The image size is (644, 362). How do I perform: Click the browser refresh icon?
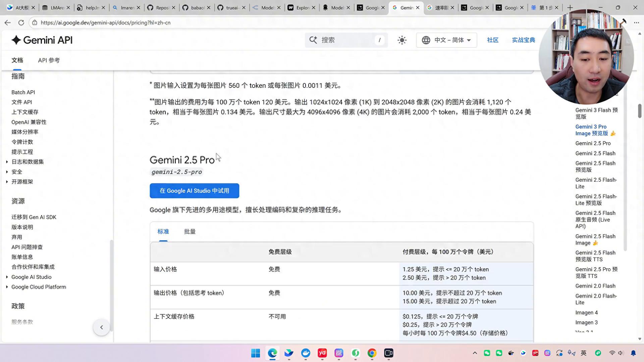(x=21, y=22)
